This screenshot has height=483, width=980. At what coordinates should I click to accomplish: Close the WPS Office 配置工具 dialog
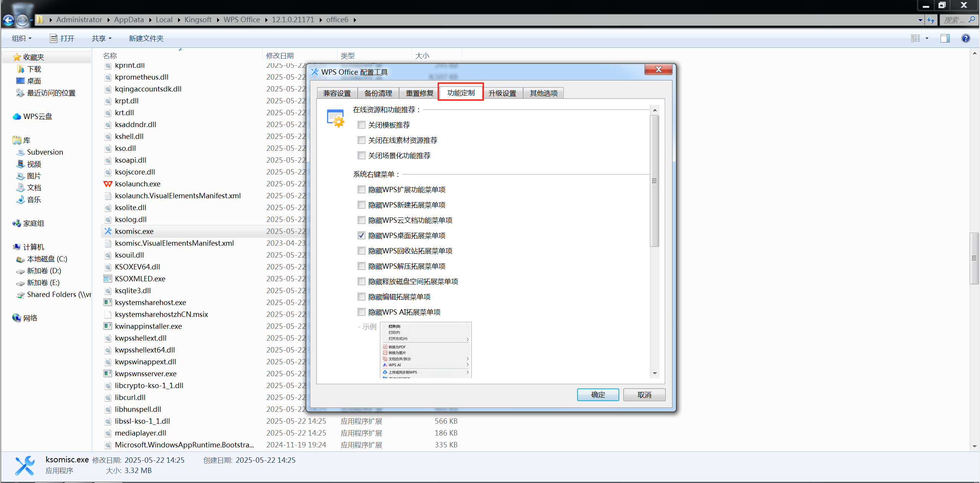click(x=658, y=69)
